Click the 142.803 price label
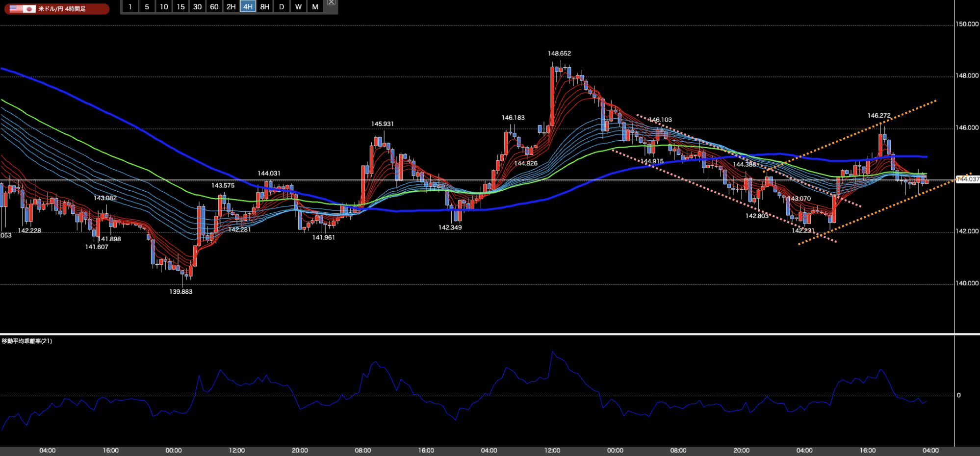Image resolution: width=980 pixels, height=456 pixels. (757, 216)
